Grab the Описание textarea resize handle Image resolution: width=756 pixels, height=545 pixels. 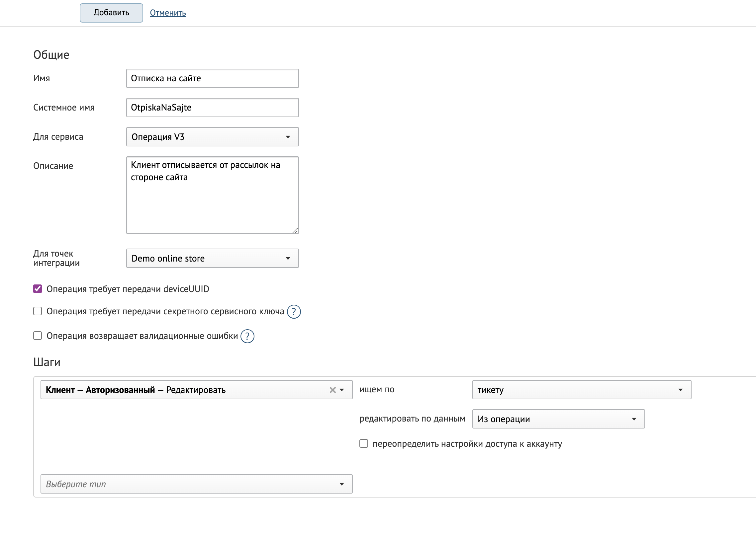click(295, 231)
